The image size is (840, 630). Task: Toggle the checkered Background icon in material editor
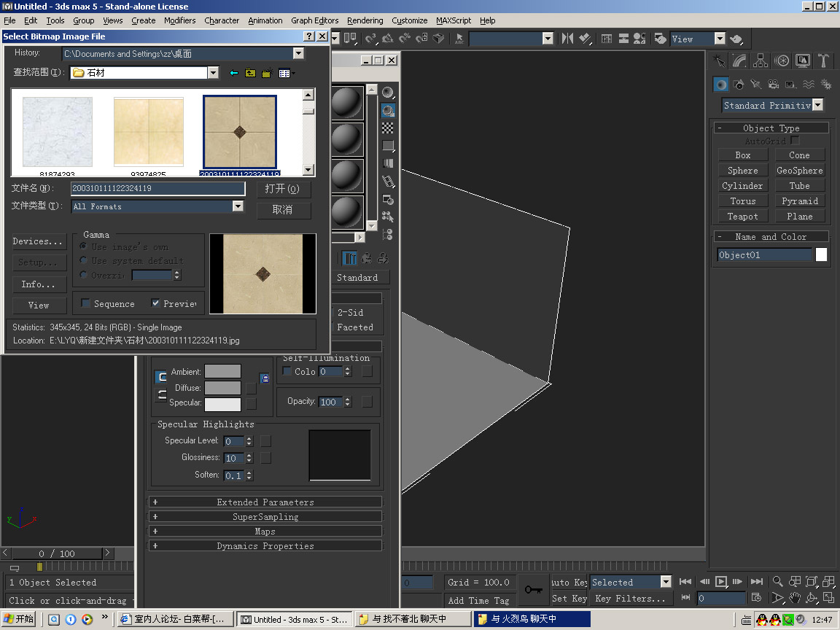point(388,128)
